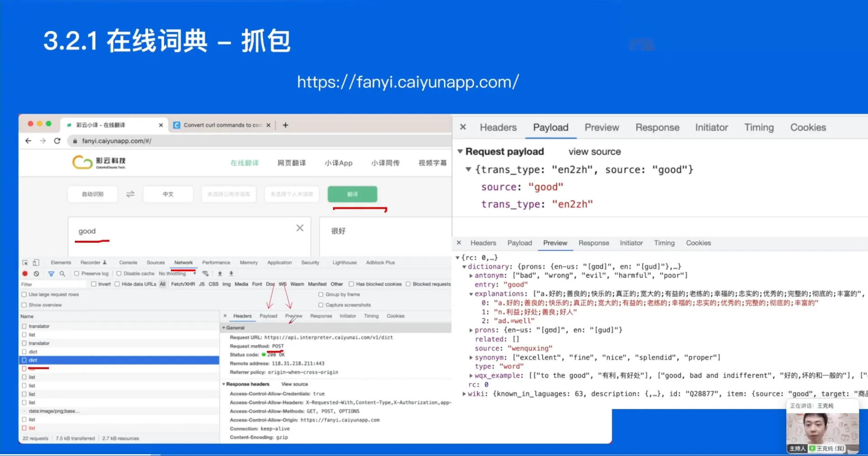Click the swap languages arrows icon

click(130, 194)
